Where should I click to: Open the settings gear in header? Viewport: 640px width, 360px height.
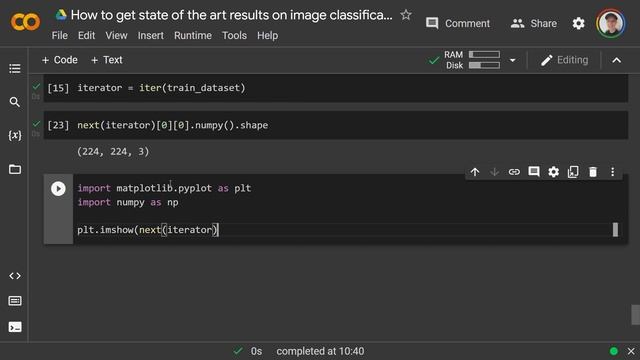point(578,23)
